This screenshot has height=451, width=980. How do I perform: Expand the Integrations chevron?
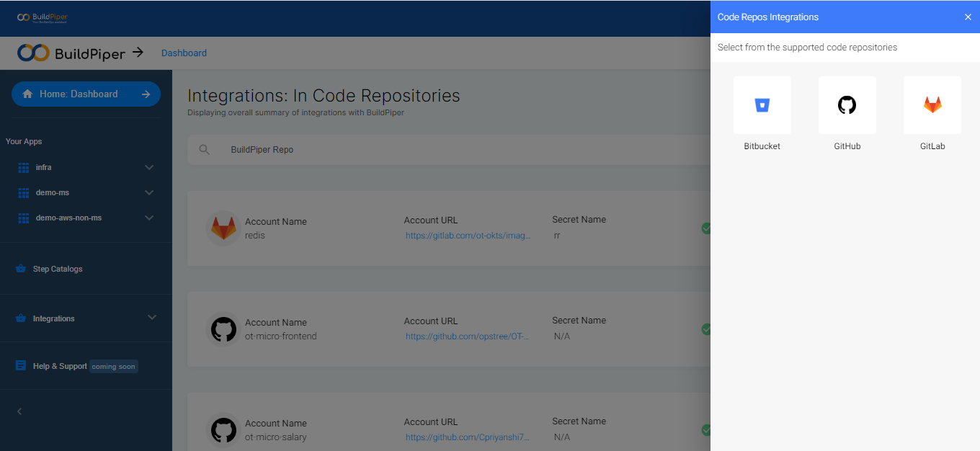click(152, 318)
